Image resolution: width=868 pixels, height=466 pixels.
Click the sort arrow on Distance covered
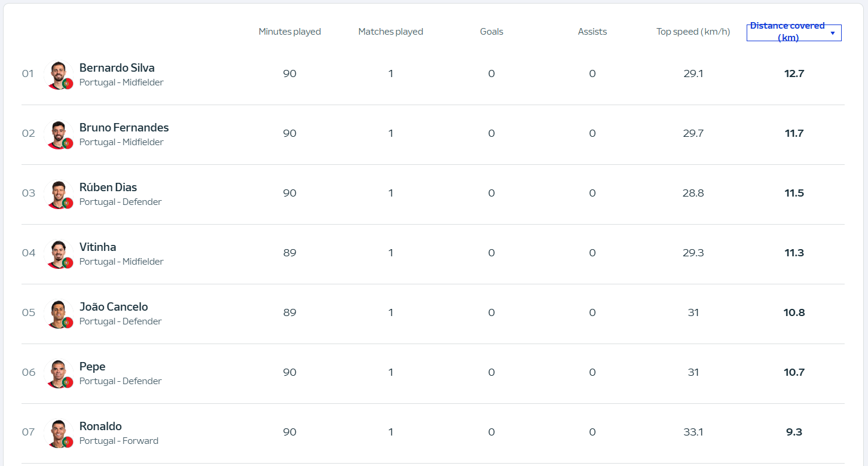click(832, 33)
